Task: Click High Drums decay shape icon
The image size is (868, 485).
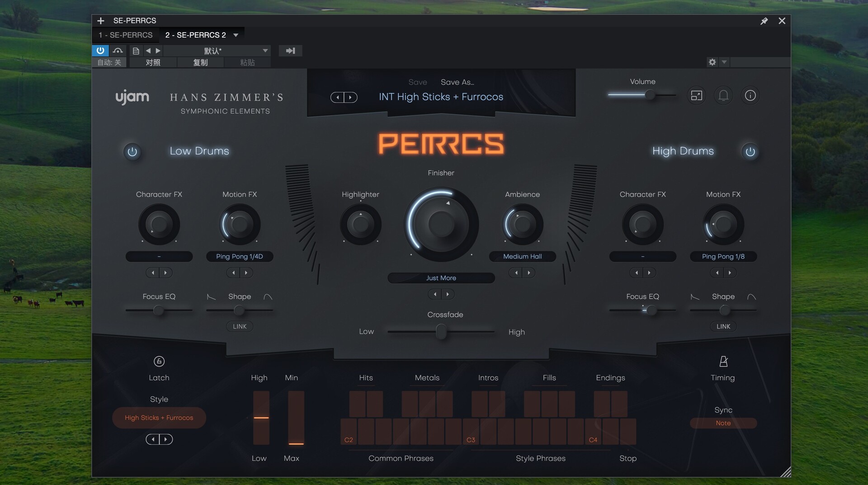Action: pos(695,297)
